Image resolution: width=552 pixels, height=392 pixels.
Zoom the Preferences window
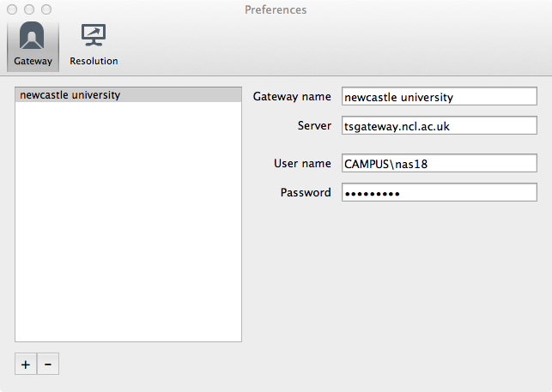point(46,9)
